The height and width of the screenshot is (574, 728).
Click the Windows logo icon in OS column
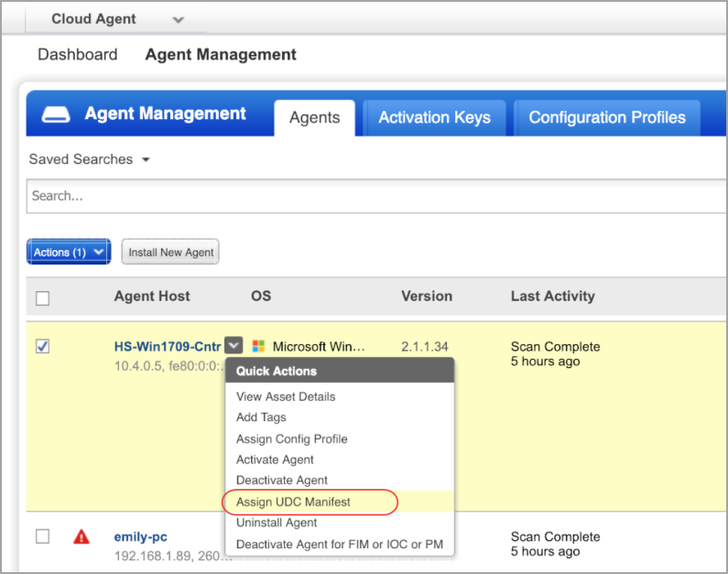[258, 346]
